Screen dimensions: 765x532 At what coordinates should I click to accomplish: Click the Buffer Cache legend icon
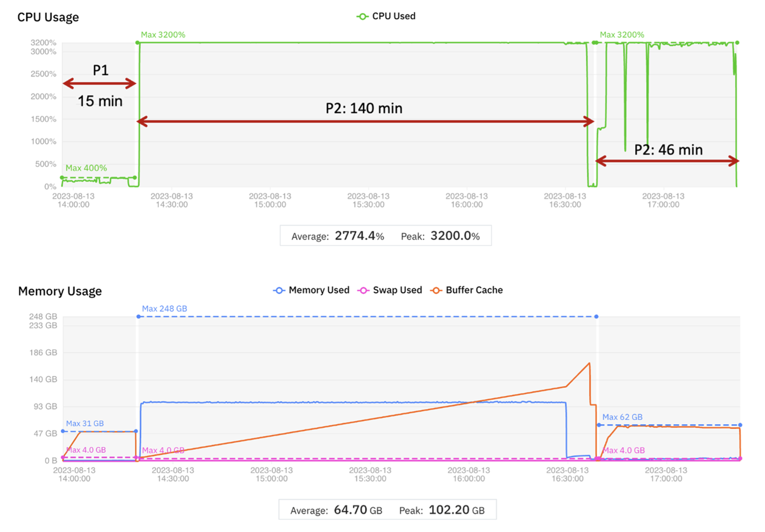pos(436,290)
